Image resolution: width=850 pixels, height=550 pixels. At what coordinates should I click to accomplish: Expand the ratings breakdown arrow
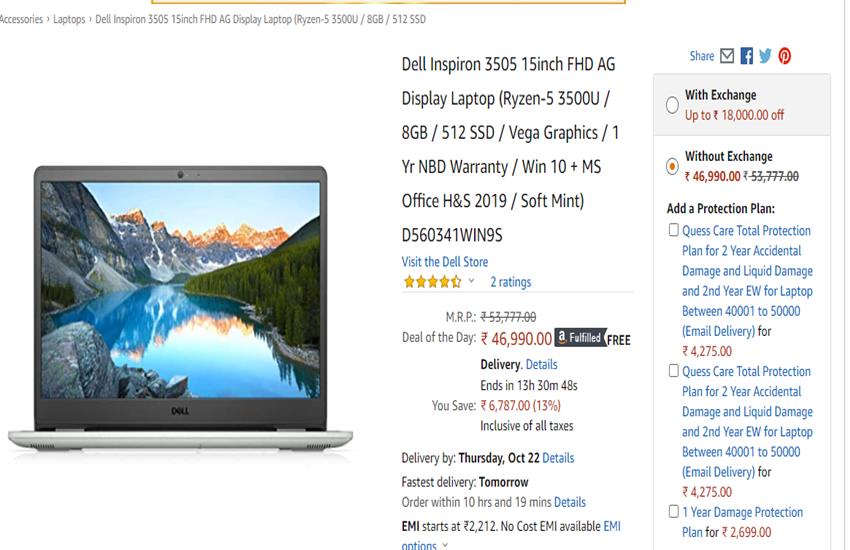click(472, 281)
